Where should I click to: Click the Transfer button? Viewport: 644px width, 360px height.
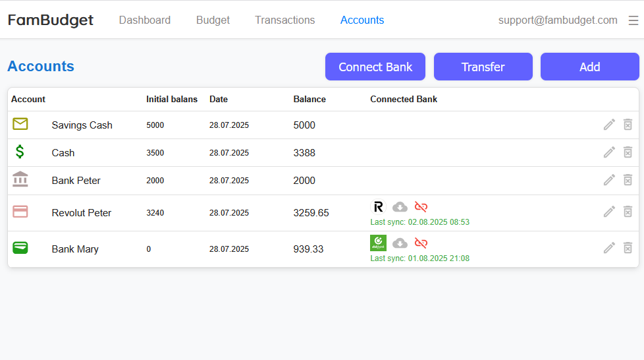coord(483,67)
